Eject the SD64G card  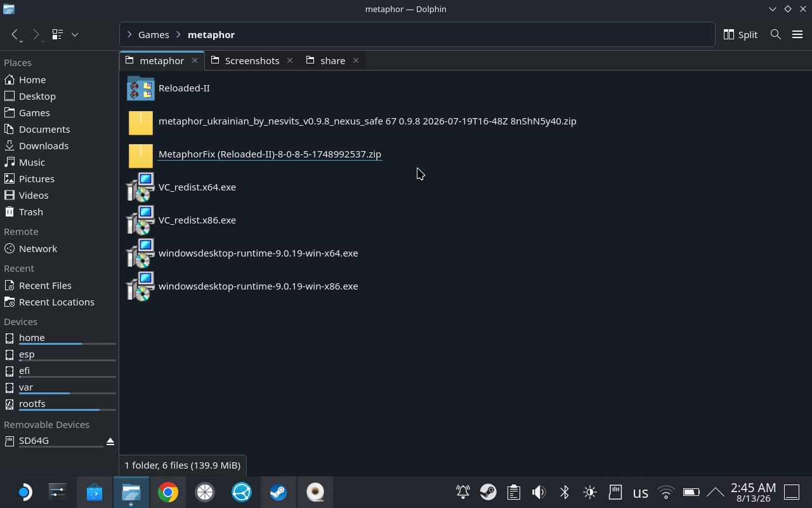(x=110, y=441)
